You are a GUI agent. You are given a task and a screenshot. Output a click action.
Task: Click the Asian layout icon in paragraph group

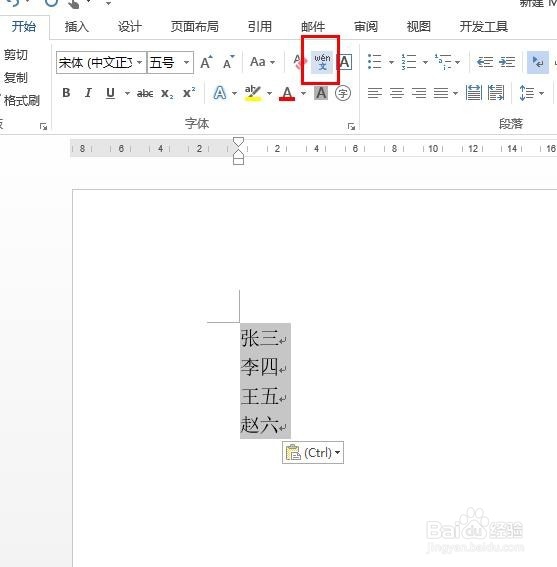(537, 62)
